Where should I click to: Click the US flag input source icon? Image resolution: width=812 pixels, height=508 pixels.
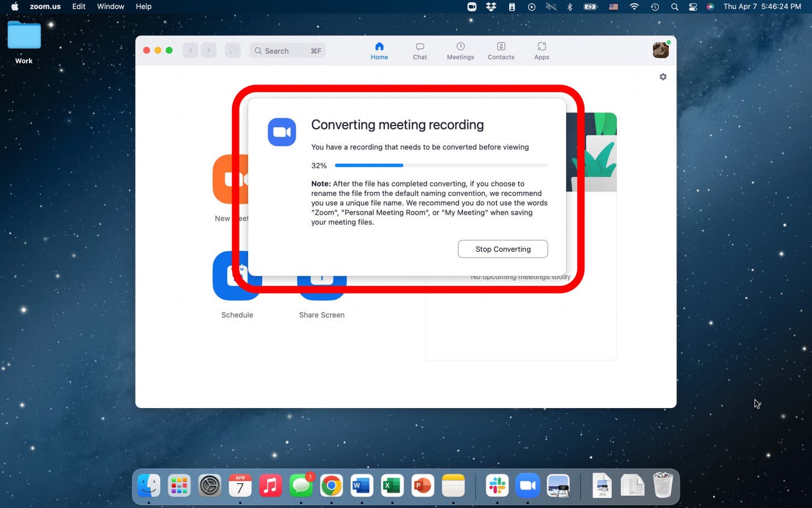pos(613,7)
